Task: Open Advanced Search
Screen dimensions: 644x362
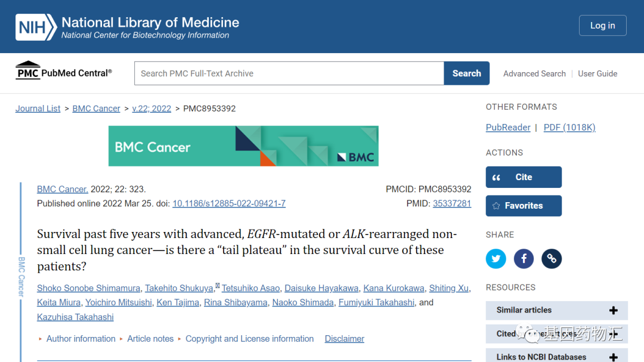Action: (x=534, y=73)
